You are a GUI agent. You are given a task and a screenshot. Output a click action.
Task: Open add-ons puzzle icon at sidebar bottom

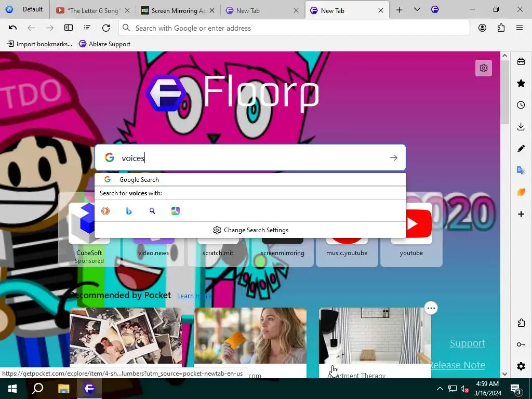[521, 323]
